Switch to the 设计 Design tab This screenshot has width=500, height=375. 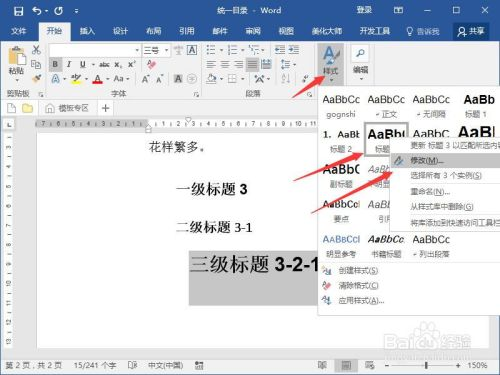120,31
